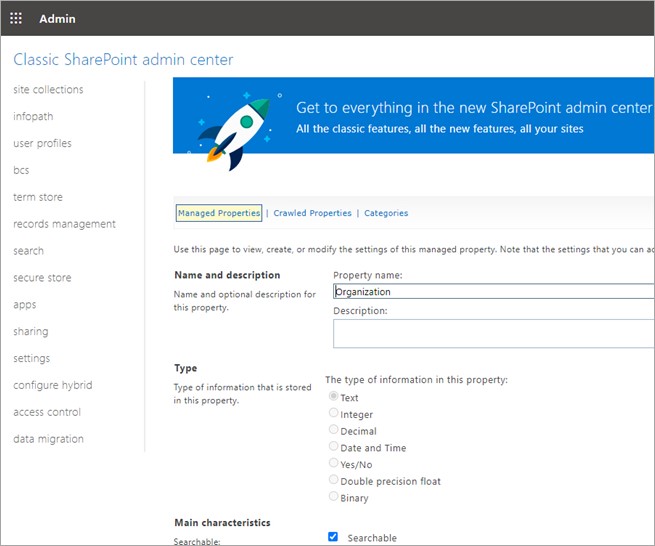Toggle the Searchable checkbox
This screenshot has width=655, height=546.
(x=333, y=537)
